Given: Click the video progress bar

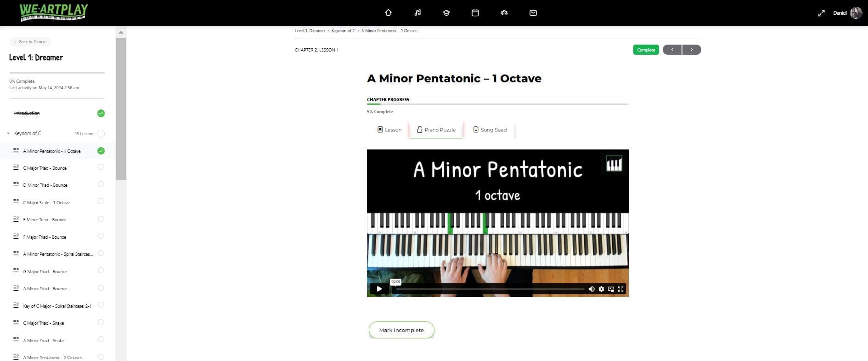Looking at the screenshot, I should 490,289.
